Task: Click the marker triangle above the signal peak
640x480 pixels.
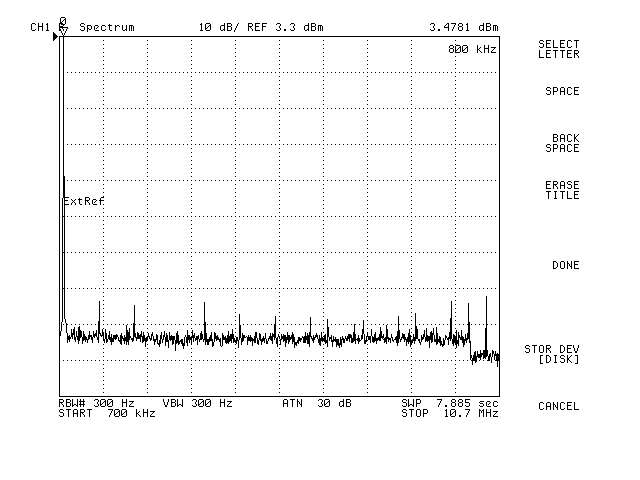Action: pyautogui.click(x=63, y=31)
